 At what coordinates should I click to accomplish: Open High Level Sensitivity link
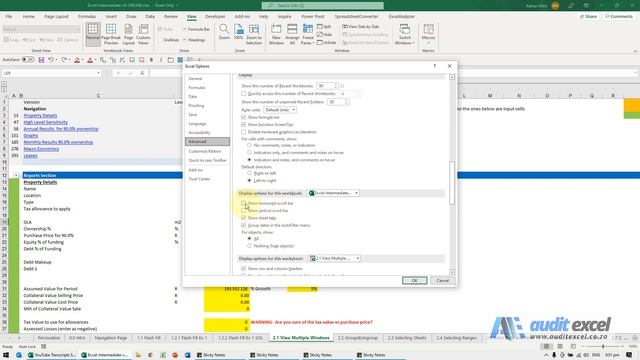45,122
